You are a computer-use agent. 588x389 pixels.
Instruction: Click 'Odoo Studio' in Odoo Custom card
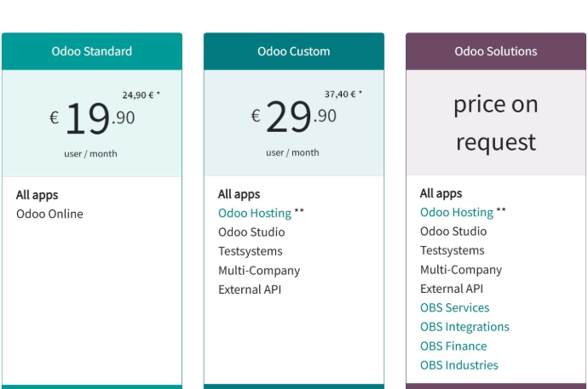point(251,232)
